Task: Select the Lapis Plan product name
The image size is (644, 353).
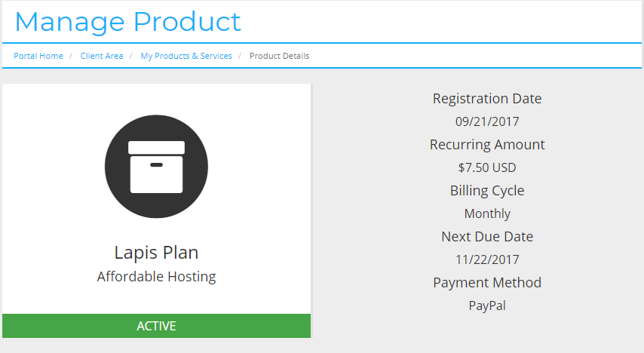Action: pyautogui.click(x=157, y=253)
